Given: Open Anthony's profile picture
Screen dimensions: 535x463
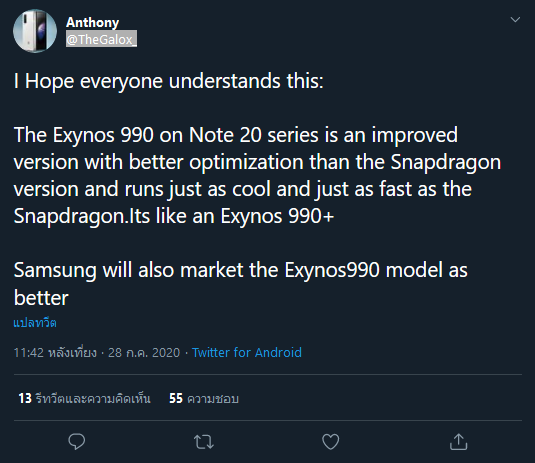Looking at the screenshot, I should [35, 31].
